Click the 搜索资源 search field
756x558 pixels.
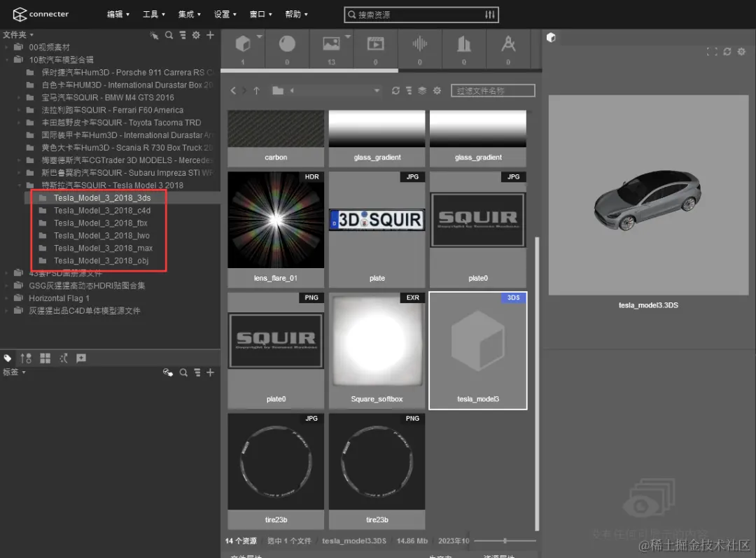pos(421,15)
